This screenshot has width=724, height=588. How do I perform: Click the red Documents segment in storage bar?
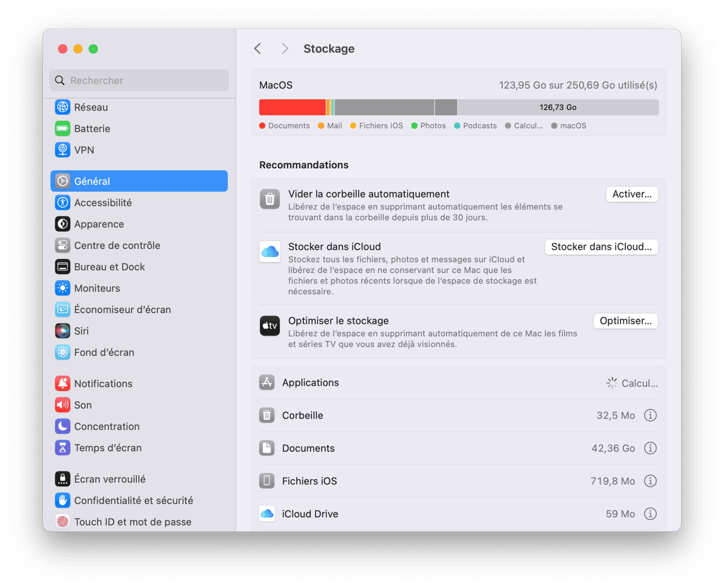point(292,108)
